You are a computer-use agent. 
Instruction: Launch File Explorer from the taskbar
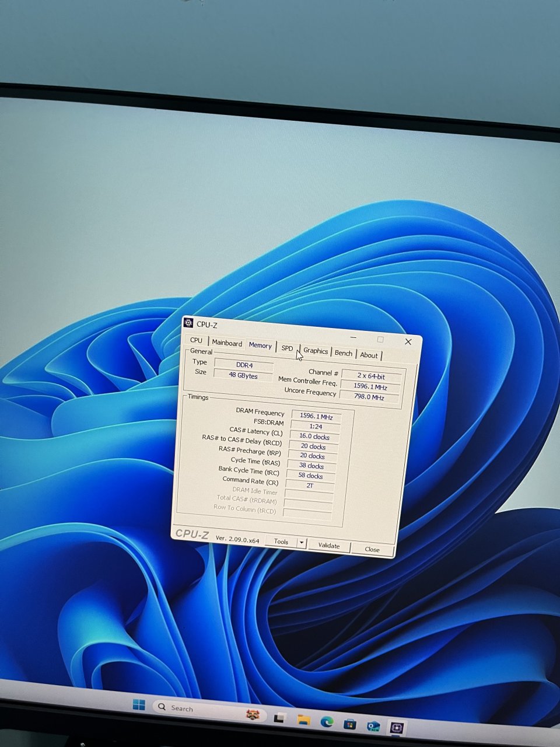(x=303, y=720)
